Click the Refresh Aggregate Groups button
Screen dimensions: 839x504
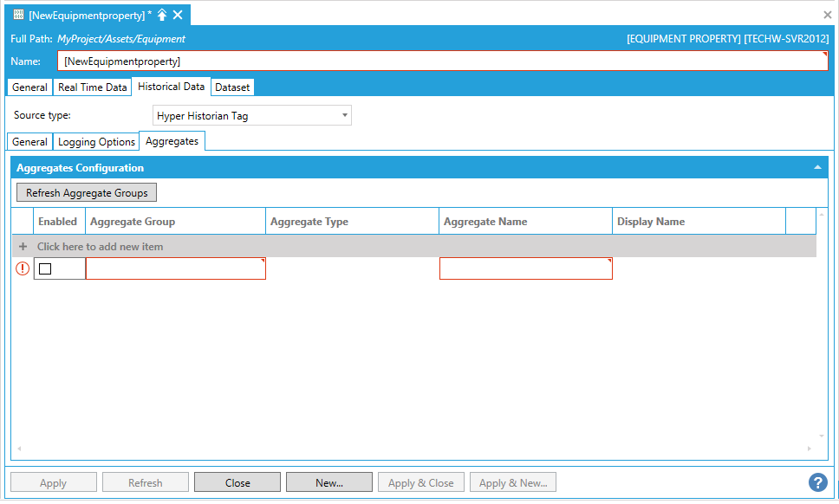tap(87, 192)
